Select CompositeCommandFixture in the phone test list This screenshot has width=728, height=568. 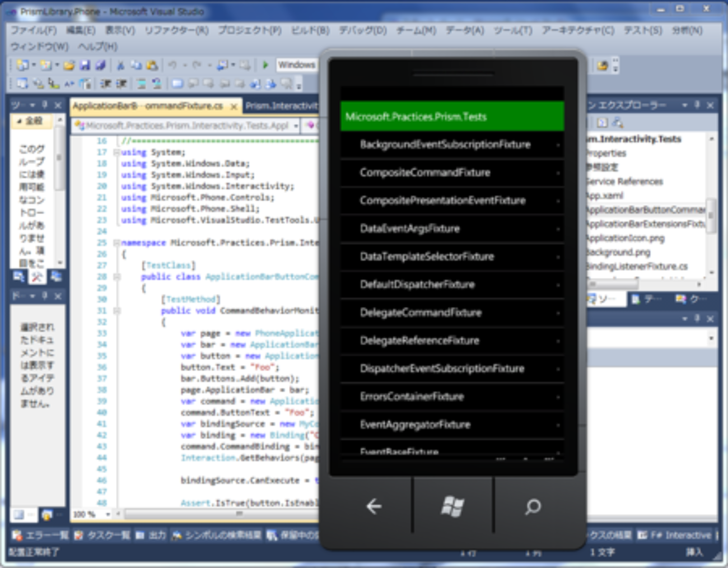425,173
